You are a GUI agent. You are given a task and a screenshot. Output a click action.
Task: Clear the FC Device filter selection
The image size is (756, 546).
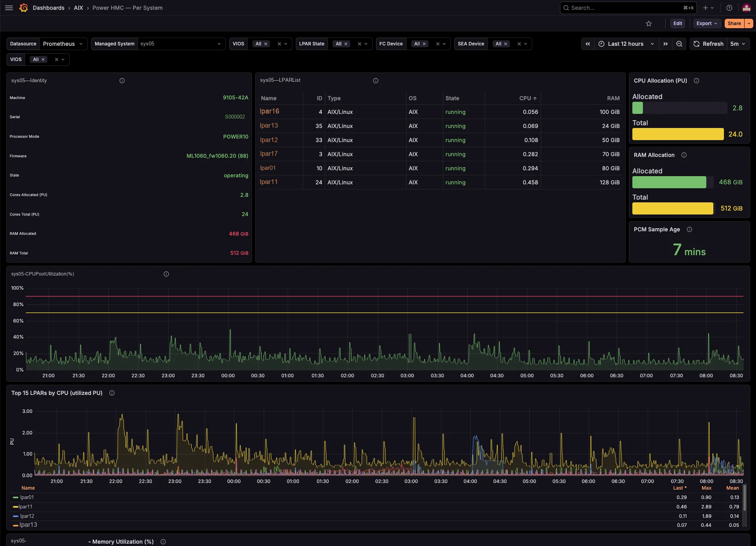coord(438,44)
